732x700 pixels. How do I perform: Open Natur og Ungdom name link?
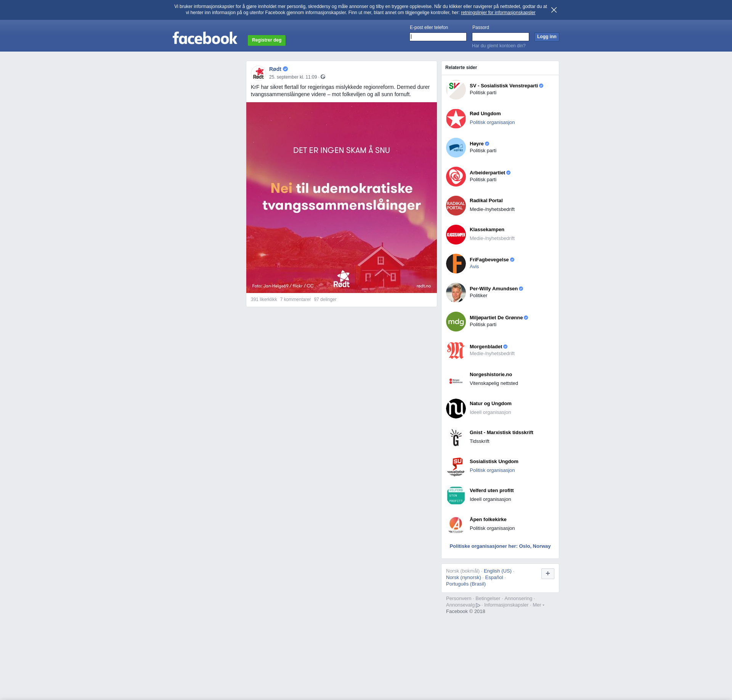click(491, 404)
